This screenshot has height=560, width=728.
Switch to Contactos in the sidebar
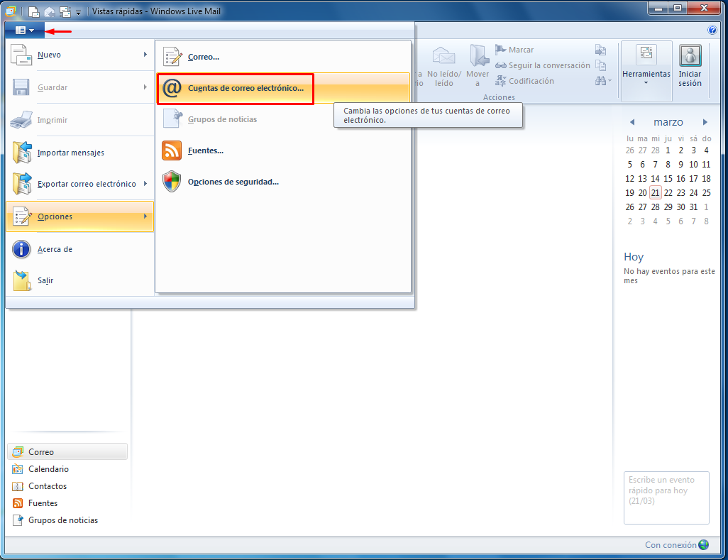tap(67, 486)
